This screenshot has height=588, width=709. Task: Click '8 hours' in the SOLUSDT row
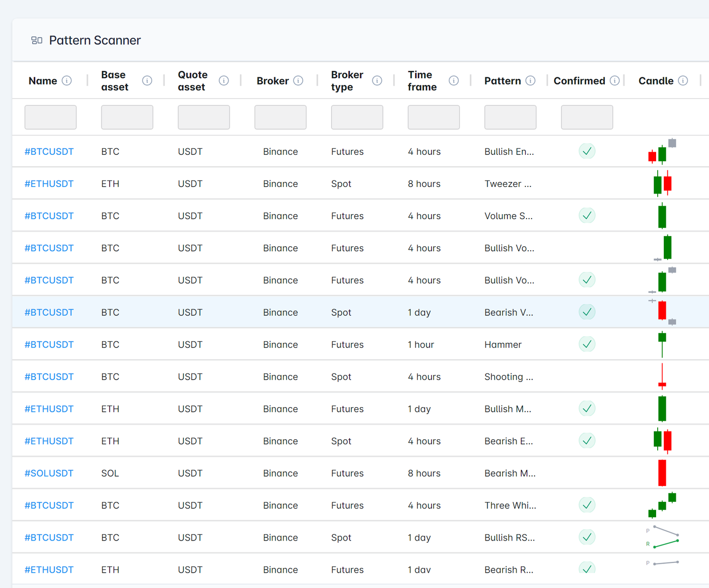[424, 473]
